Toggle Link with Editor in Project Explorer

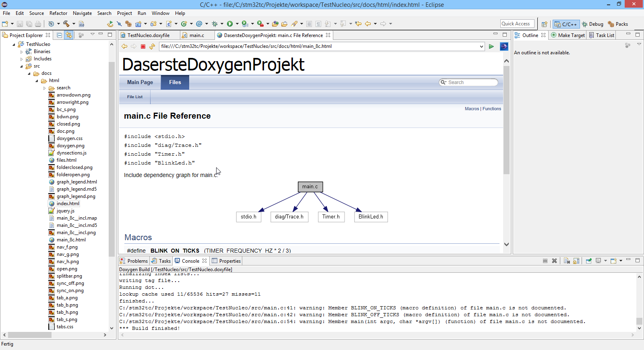69,35
